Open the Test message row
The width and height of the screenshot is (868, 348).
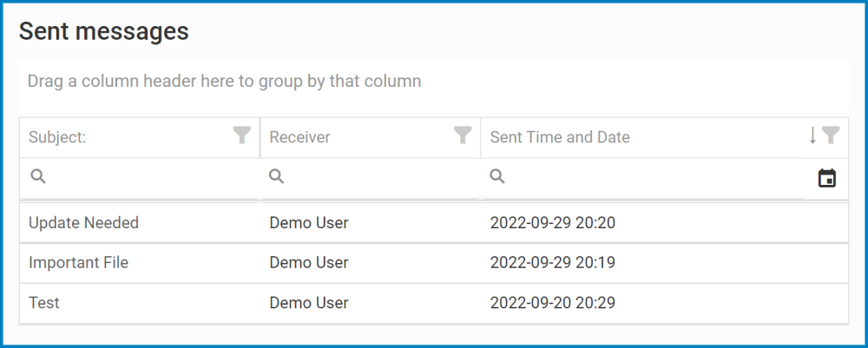pos(44,303)
